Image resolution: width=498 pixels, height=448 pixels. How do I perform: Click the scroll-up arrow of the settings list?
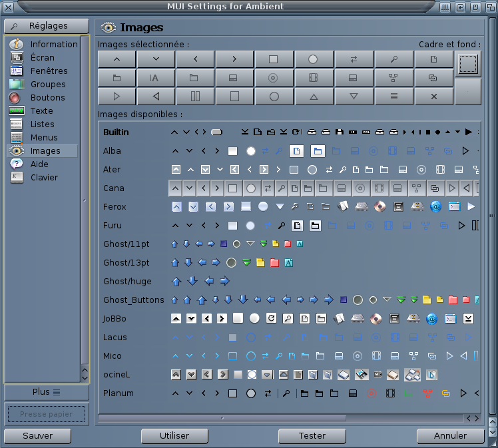pyautogui.click(x=85, y=370)
